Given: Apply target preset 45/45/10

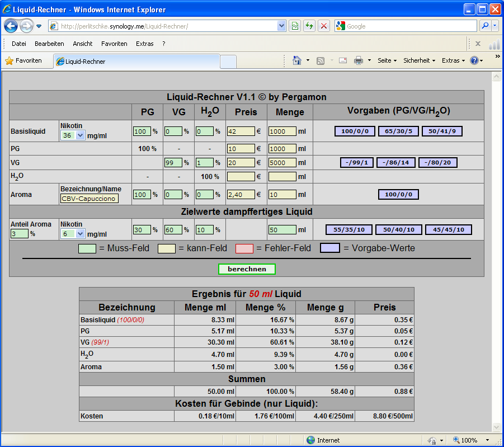Looking at the screenshot, I should click(449, 229).
